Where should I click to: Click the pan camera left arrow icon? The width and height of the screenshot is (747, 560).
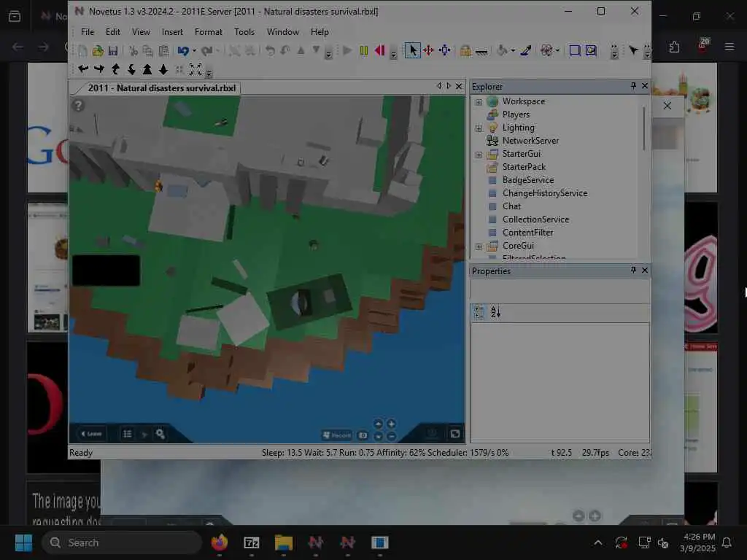point(83,69)
